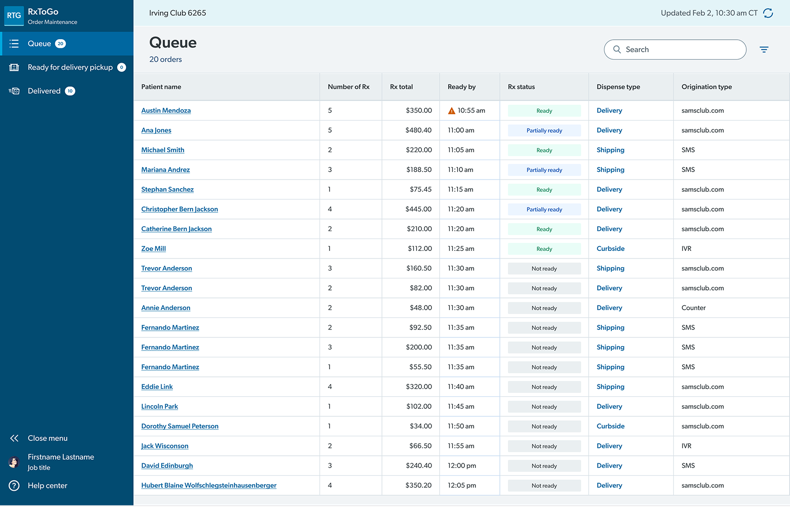Image resolution: width=790 pixels, height=512 pixels.
Task: Open patient Eddie Link
Action: (157, 387)
